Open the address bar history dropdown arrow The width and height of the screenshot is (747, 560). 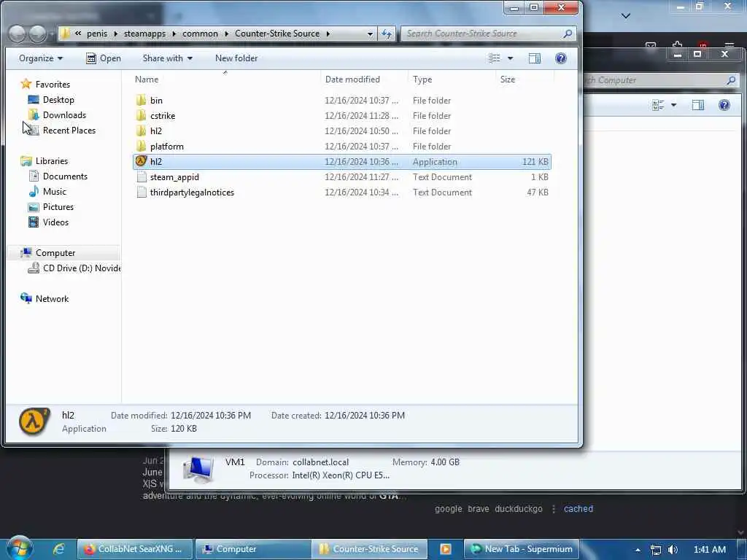tap(370, 34)
